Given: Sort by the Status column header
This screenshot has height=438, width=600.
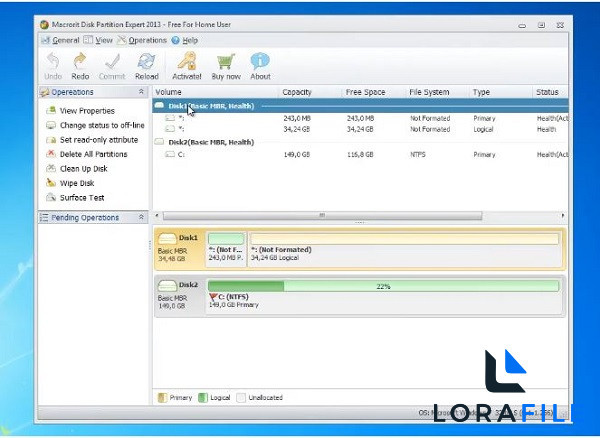Looking at the screenshot, I should click(x=550, y=92).
